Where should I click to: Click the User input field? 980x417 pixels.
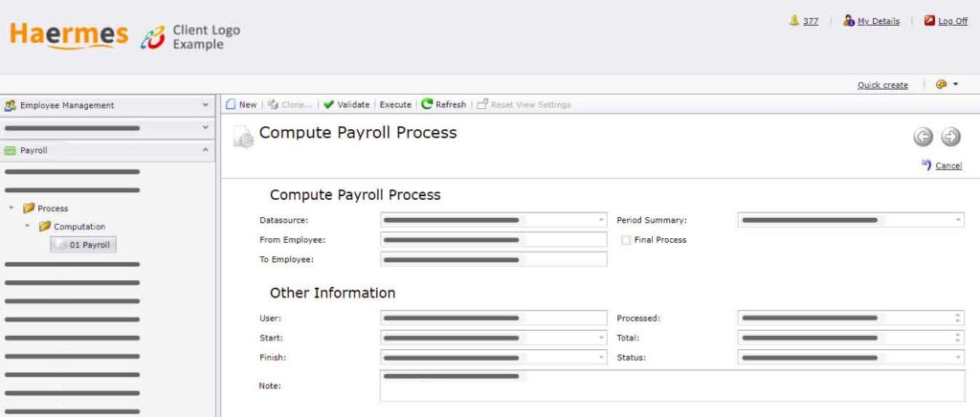tap(493, 318)
